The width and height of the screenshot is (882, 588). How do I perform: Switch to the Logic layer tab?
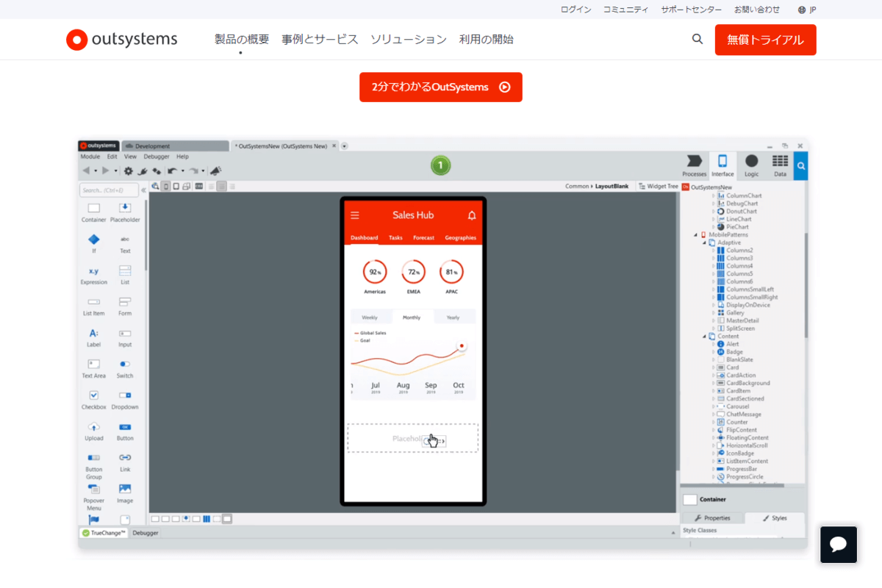(751, 166)
